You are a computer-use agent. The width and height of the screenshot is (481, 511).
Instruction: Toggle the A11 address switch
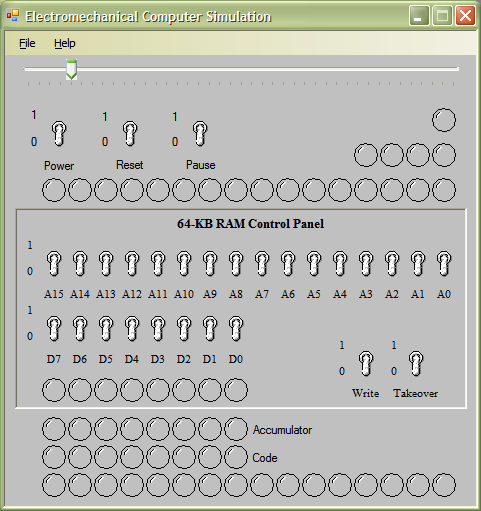[x=158, y=263]
